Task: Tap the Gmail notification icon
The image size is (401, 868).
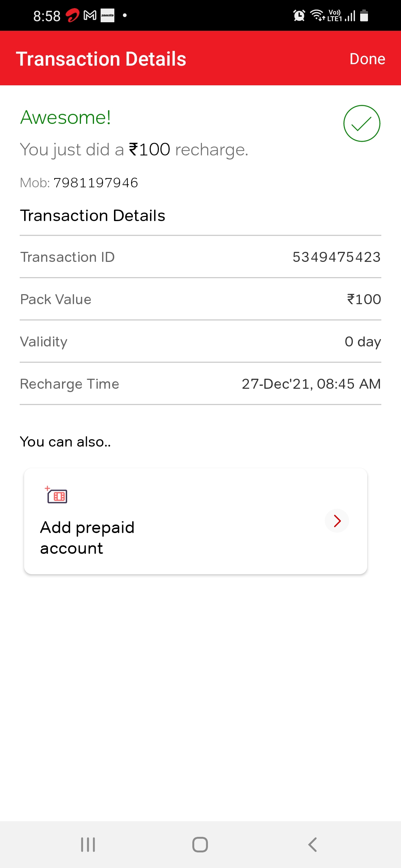Action: click(x=90, y=16)
